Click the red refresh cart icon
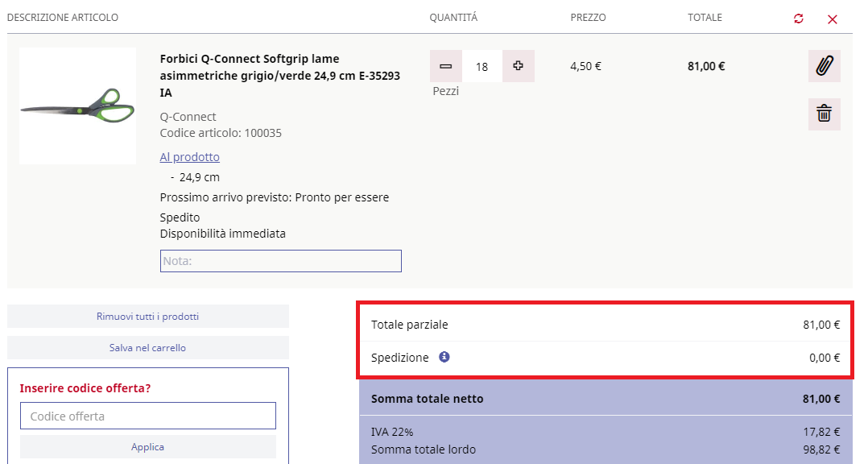 798,19
